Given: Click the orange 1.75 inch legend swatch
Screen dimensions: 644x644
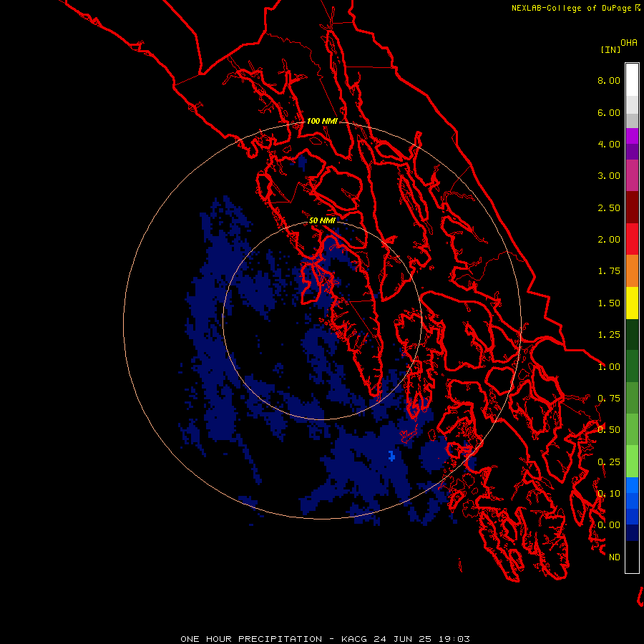Looking at the screenshot, I should [x=632, y=271].
